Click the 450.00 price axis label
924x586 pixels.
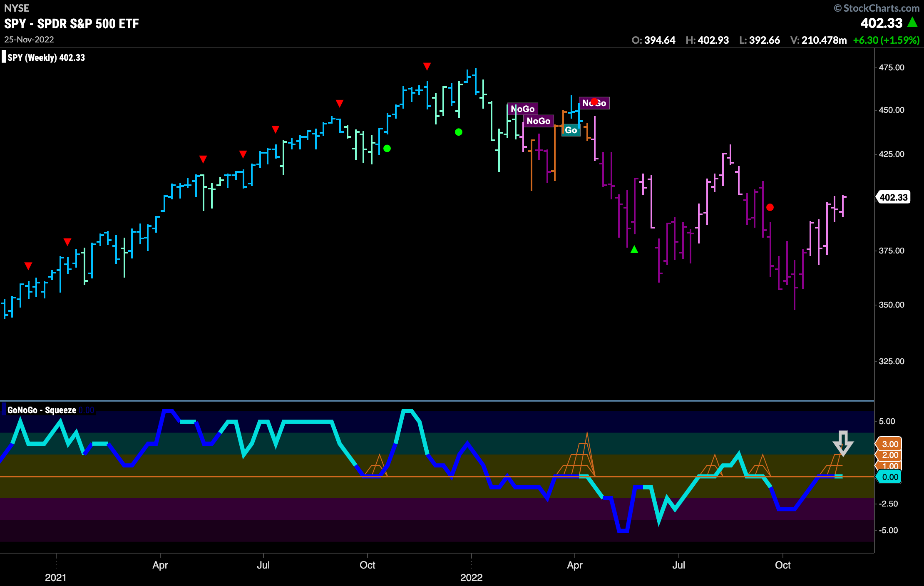(x=892, y=110)
